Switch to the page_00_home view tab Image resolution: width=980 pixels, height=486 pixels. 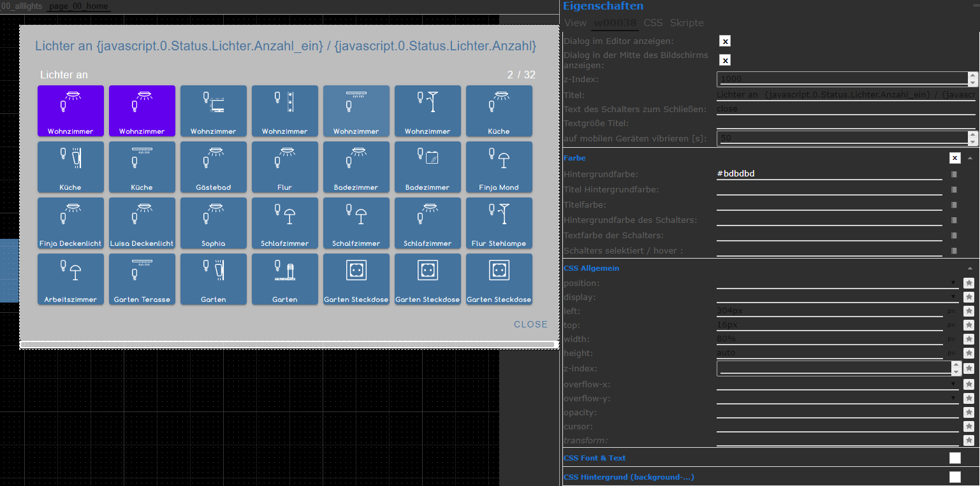pos(79,6)
